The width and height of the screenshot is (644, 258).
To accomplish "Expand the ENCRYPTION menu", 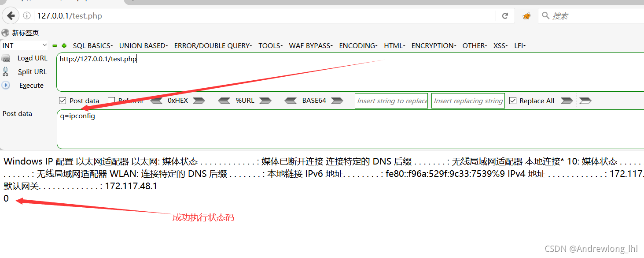I will [x=434, y=45].
